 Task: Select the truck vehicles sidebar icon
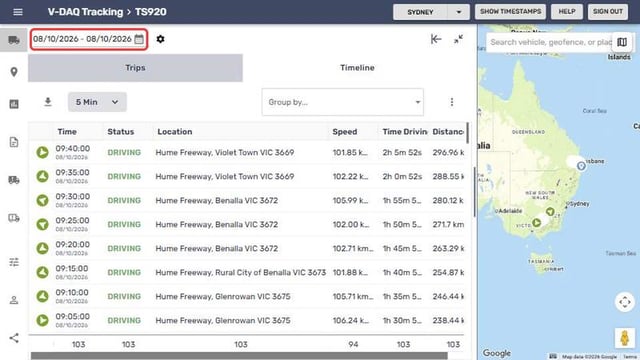coord(14,40)
